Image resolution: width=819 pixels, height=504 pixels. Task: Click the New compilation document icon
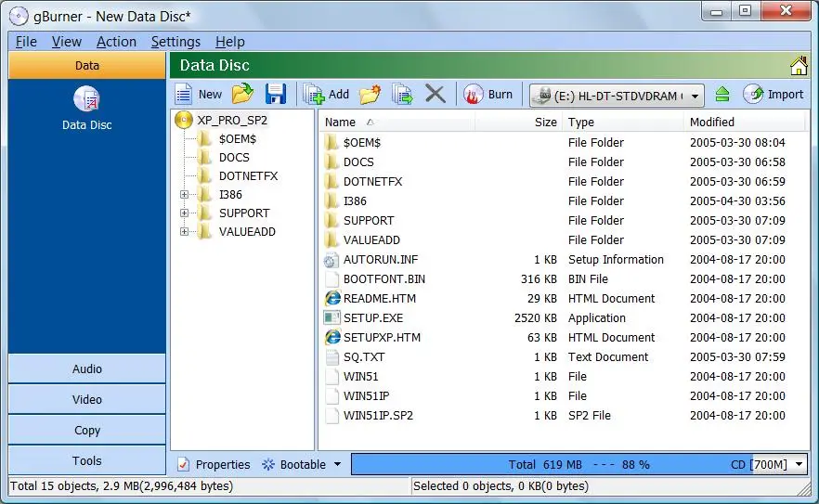point(183,95)
